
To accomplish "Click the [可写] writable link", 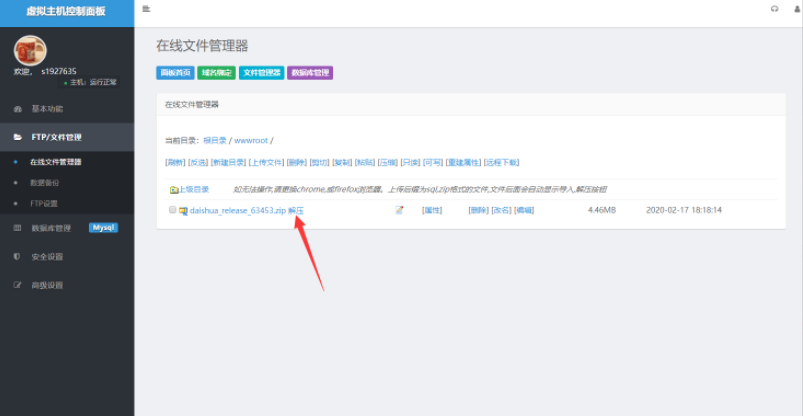I will tap(433, 162).
